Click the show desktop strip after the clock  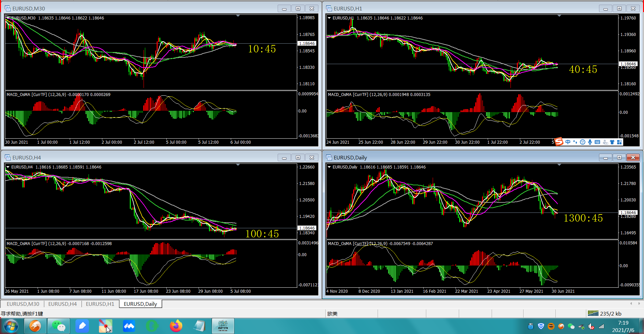point(641,326)
